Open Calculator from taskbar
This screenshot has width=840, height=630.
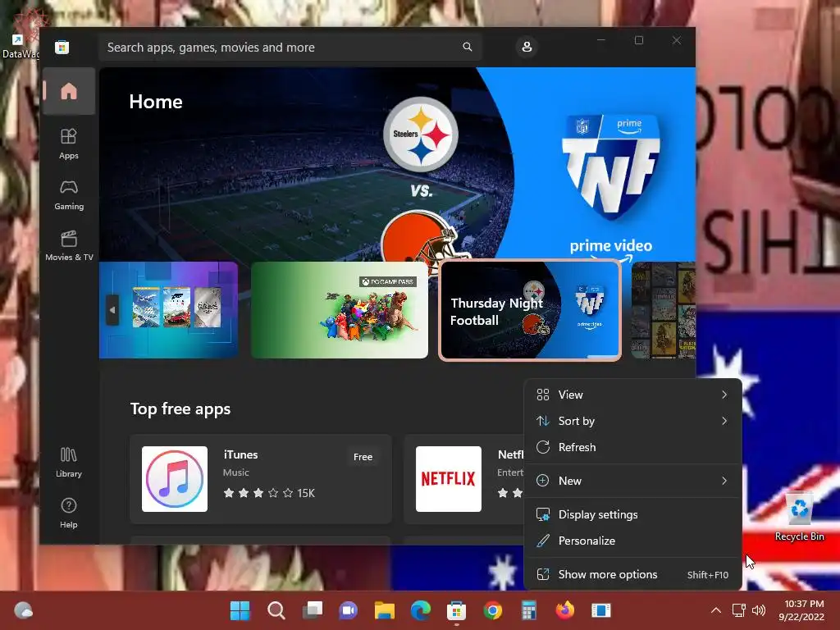click(529, 610)
